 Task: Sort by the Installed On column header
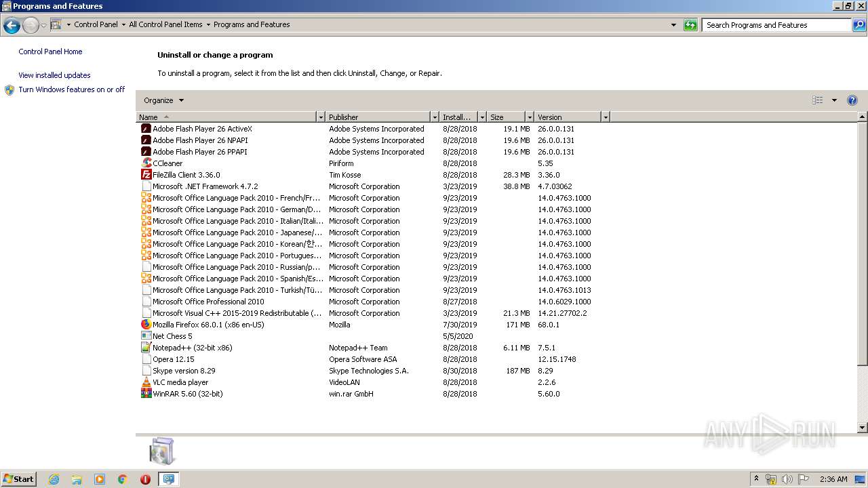(458, 117)
